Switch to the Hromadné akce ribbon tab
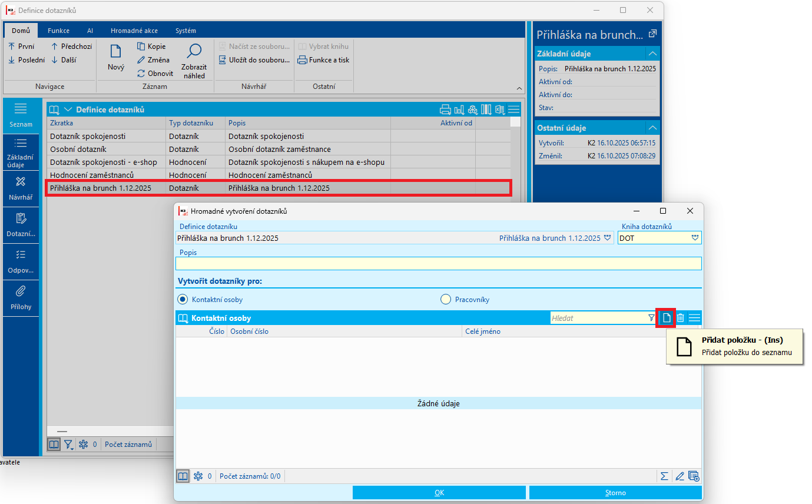The height and width of the screenshot is (504, 812). click(134, 31)
